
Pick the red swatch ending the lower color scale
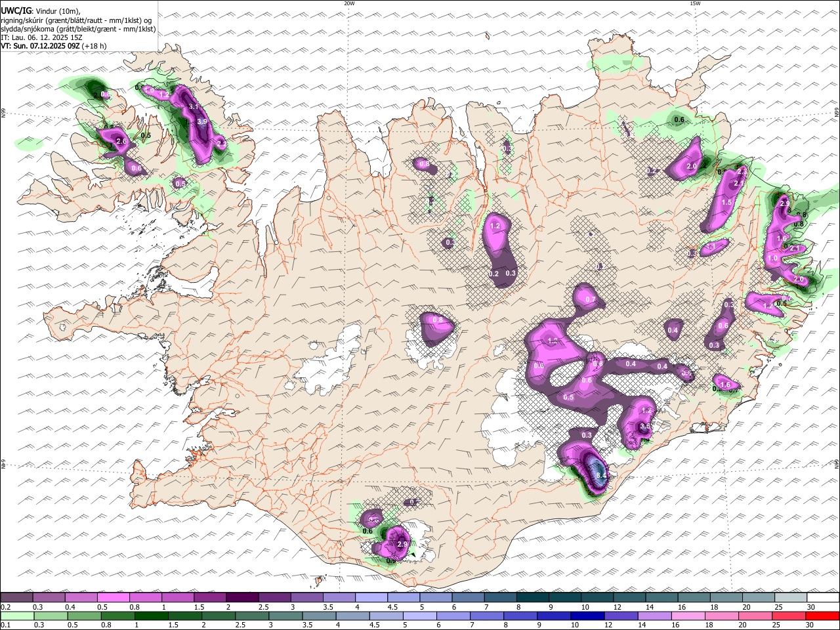pyautogui.click(x=822, y=616)
